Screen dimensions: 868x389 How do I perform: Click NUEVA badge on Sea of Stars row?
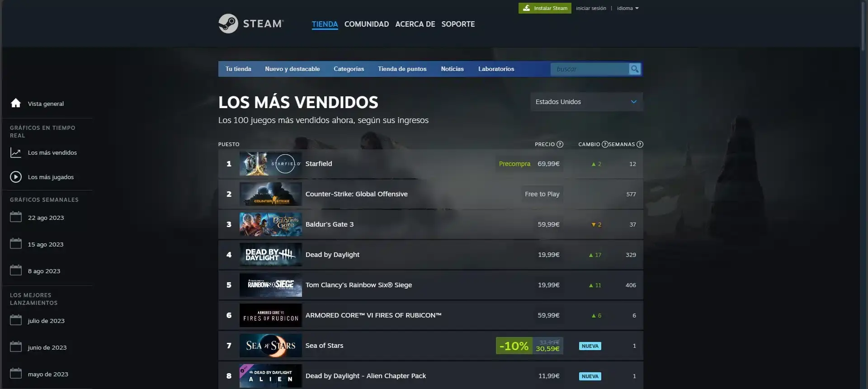(x=590, y=346)
